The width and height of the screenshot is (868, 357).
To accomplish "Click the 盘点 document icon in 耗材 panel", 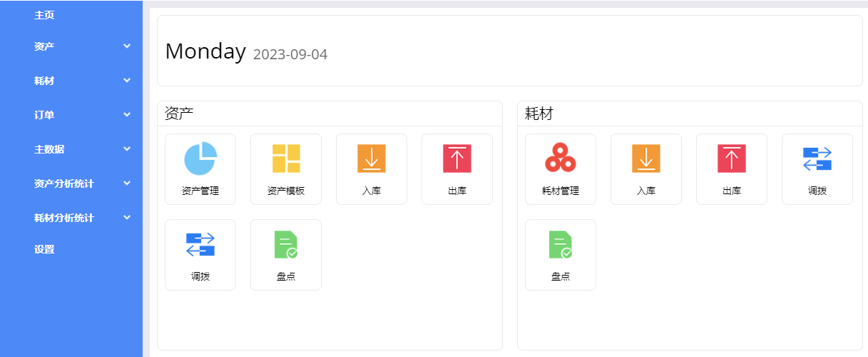I will click(x=561, y=244).
